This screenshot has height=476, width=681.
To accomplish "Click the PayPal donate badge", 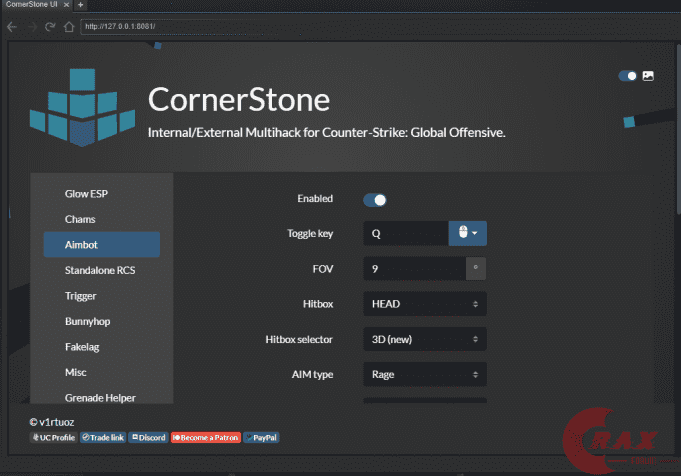I will point(261,437).
